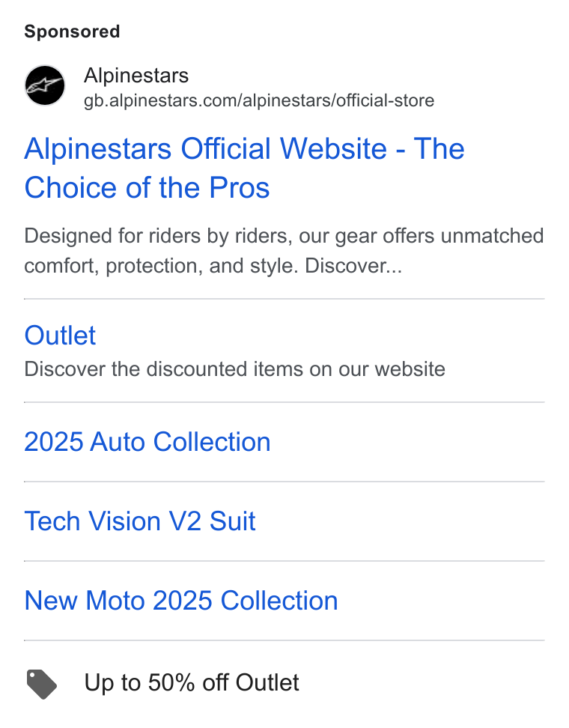
Task: Click the Alpinestars circular star logo
Action: (45, 85)
